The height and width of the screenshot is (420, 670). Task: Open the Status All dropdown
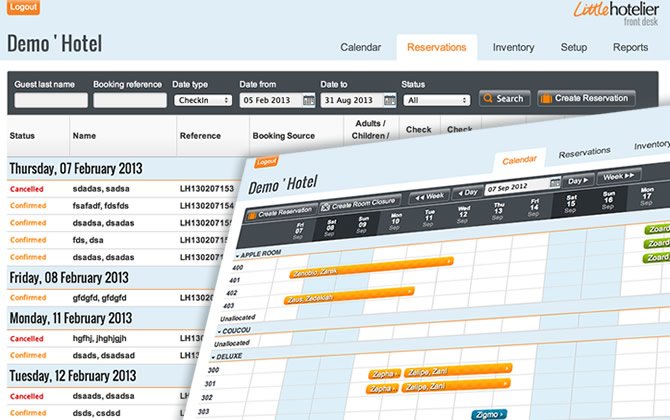point(436,100)
